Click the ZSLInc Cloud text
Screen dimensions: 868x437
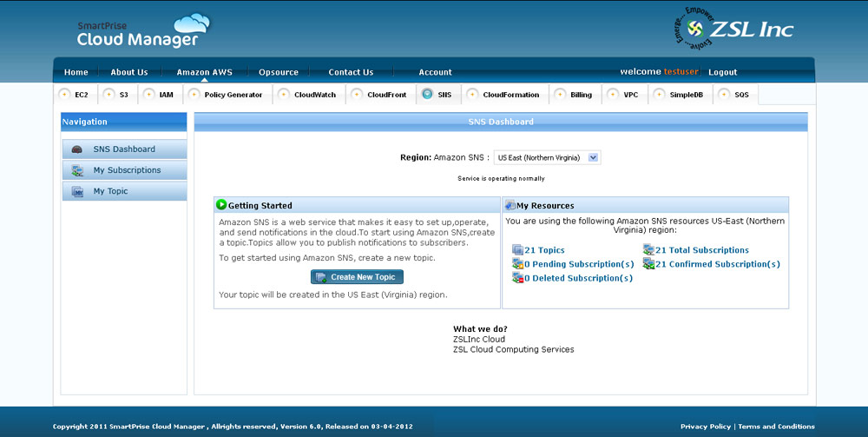(479, 339)
